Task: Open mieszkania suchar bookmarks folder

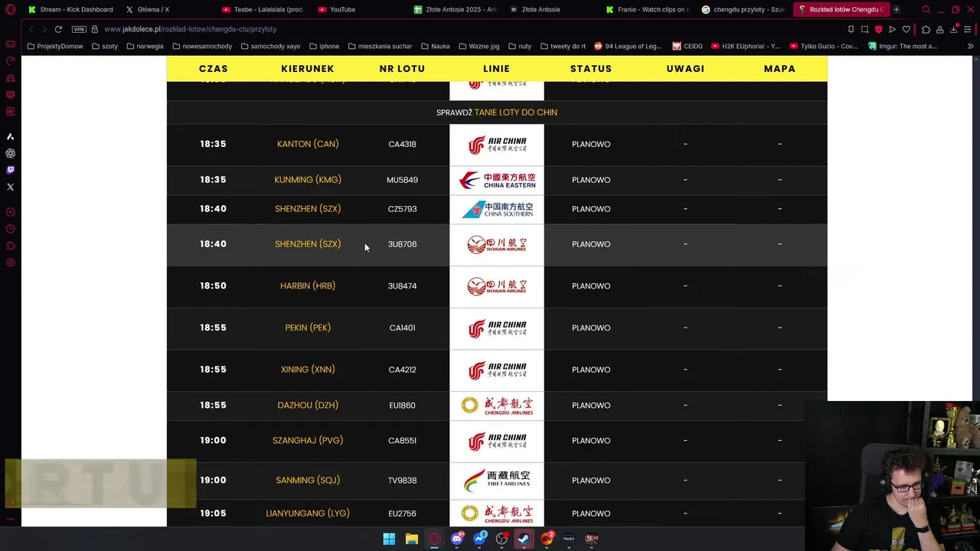Action: [380, 46]
